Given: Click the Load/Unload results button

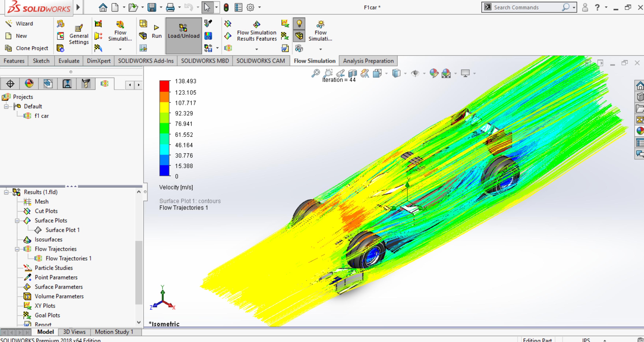Looking at the screenshot, I should [184, 36].
